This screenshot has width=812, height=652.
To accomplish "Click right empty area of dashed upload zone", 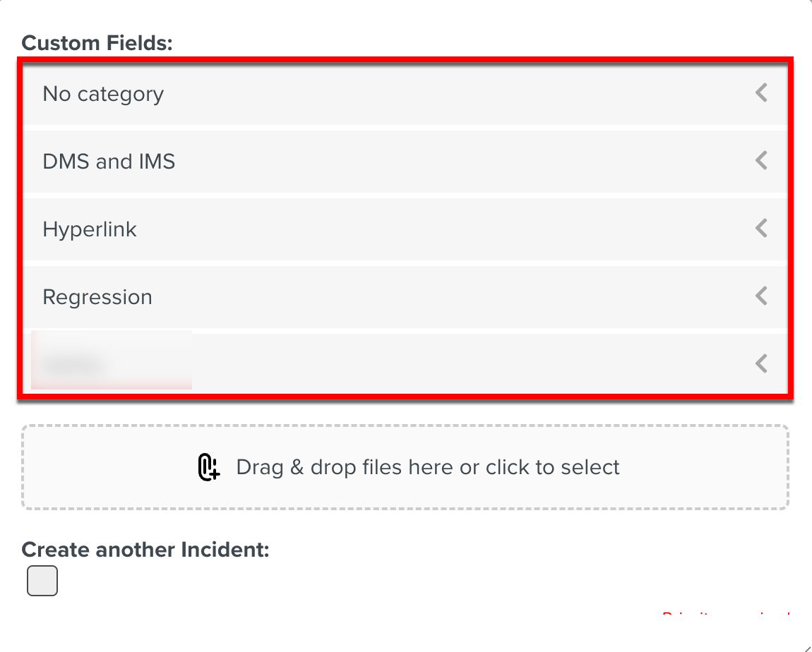I will click(x=706, y=467).
